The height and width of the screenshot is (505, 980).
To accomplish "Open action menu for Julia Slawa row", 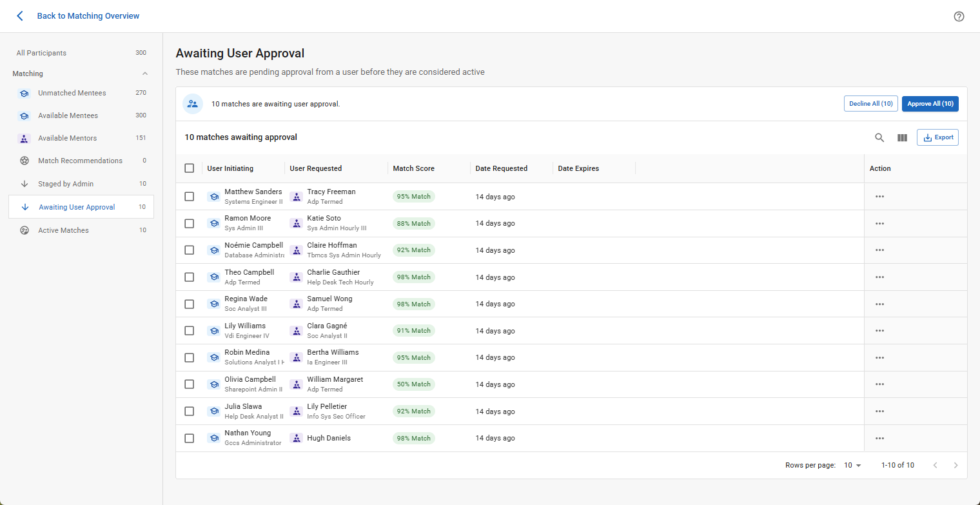I will (x=879, y=411).
